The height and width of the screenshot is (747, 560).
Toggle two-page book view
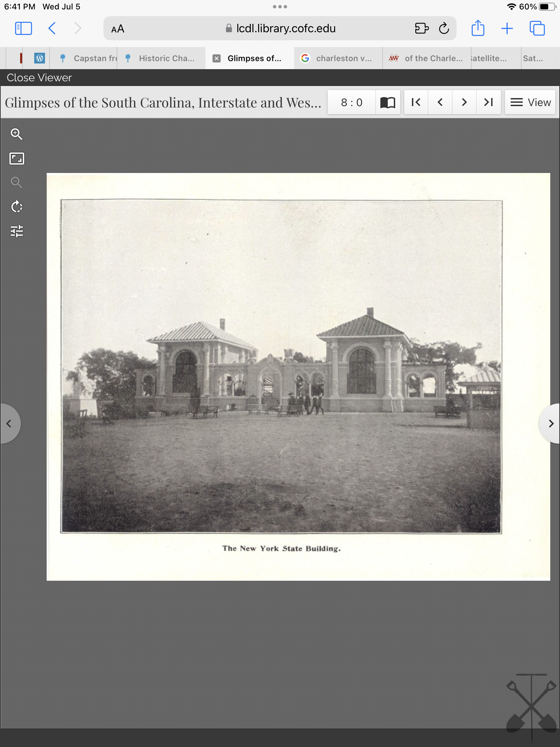[x=388, y=102]
